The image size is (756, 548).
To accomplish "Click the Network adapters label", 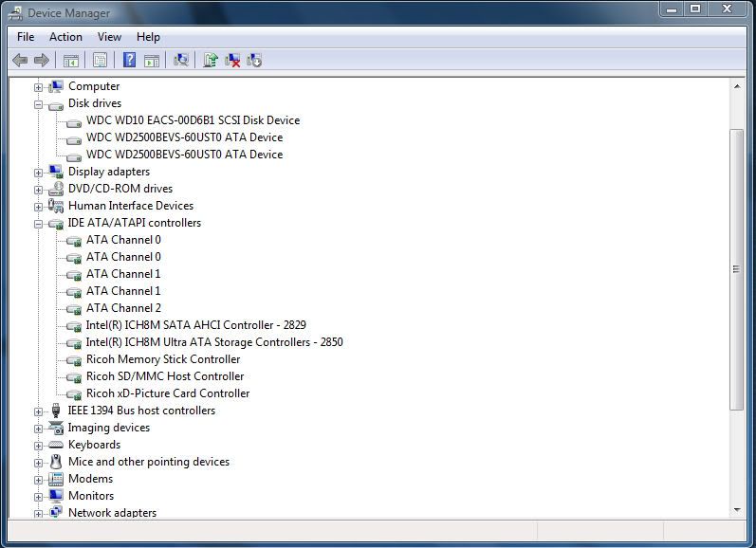I will click(112, 512).
